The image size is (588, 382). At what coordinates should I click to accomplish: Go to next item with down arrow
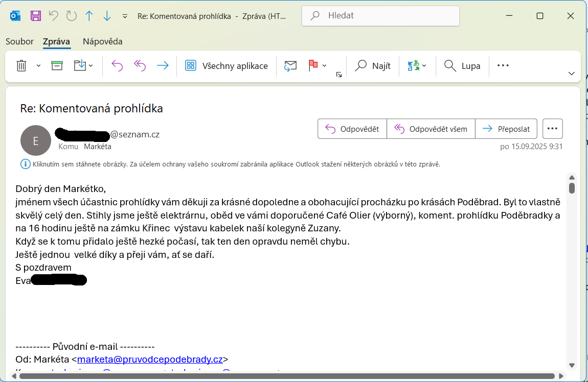107,16
